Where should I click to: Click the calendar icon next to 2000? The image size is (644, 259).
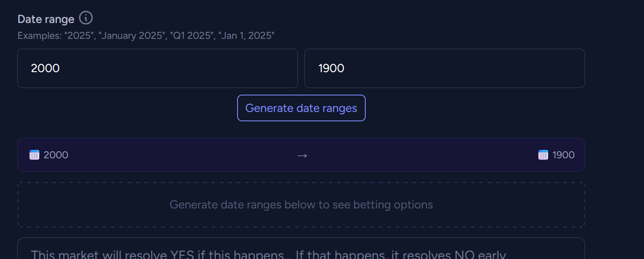pyautogui.click(x=34, y=155)
